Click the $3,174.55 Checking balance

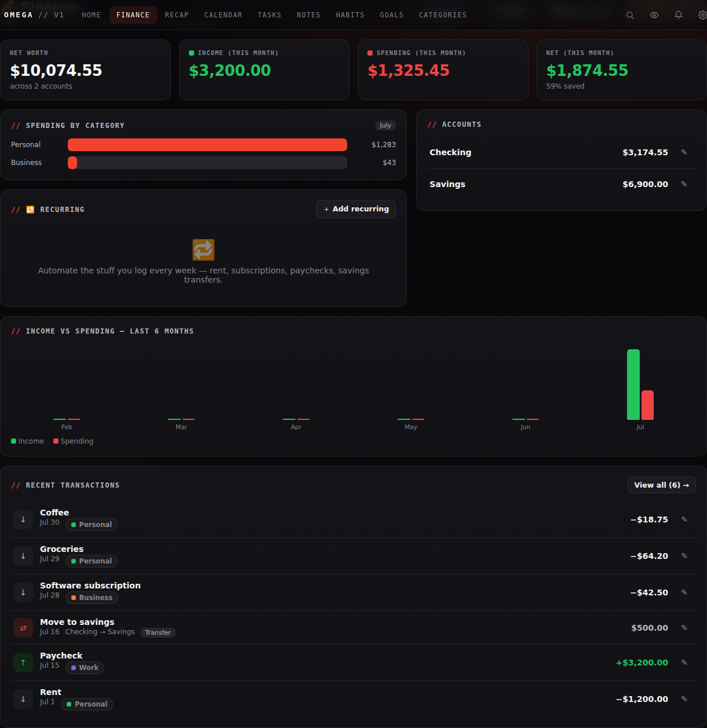[645, 152]
